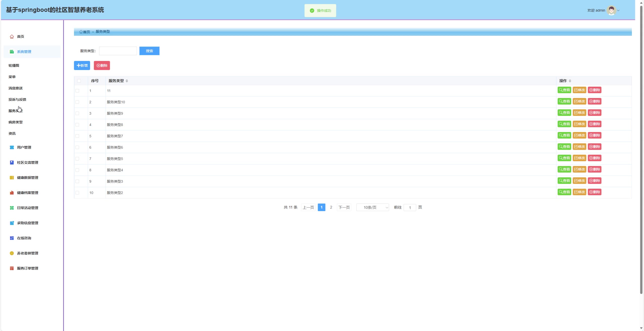Check the row for 服务类型10
Viewport: 644px width, 331px height.
pyautogui.click(x=77, y=102)
